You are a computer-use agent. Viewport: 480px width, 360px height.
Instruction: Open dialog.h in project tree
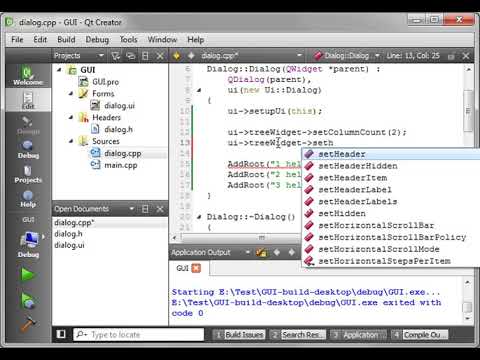pyautogui.click(x=118, y=129)
